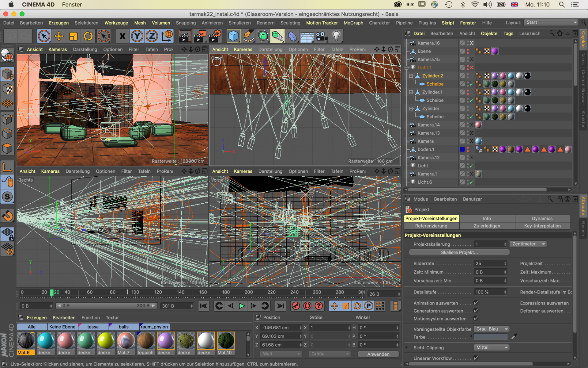Toggle the X axis lock
The height and width of the screenshot is (368, 588).
click(122, 36)
